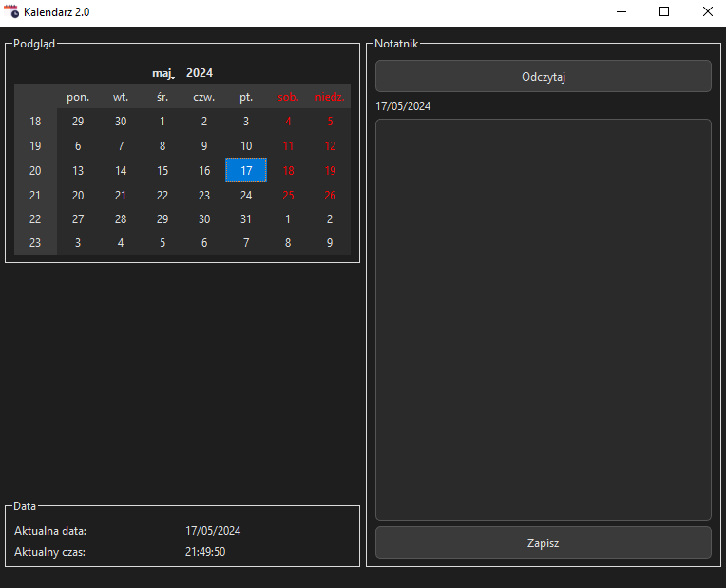Viewport: 726px width, 588px height.
Task: Select April 29 in the first row
Action: pos(78,122)
